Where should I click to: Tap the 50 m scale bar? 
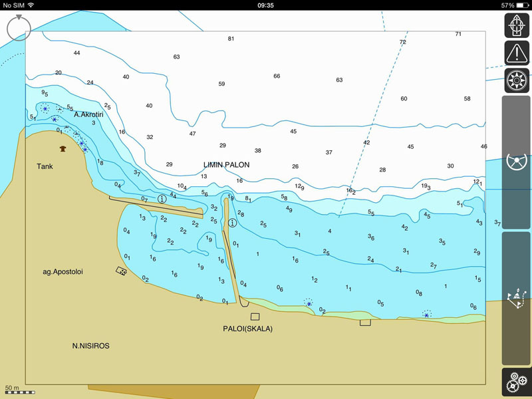click(x=20, y=391)
